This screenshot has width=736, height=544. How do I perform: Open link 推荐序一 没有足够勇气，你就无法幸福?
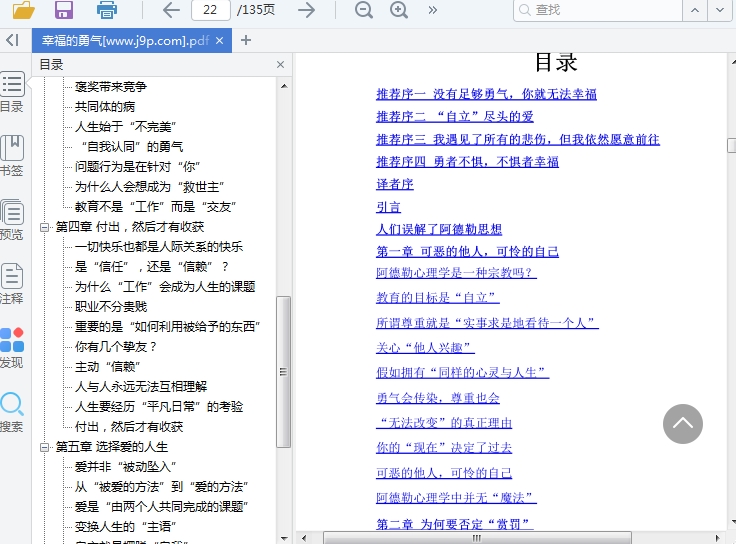click(486, 94)
